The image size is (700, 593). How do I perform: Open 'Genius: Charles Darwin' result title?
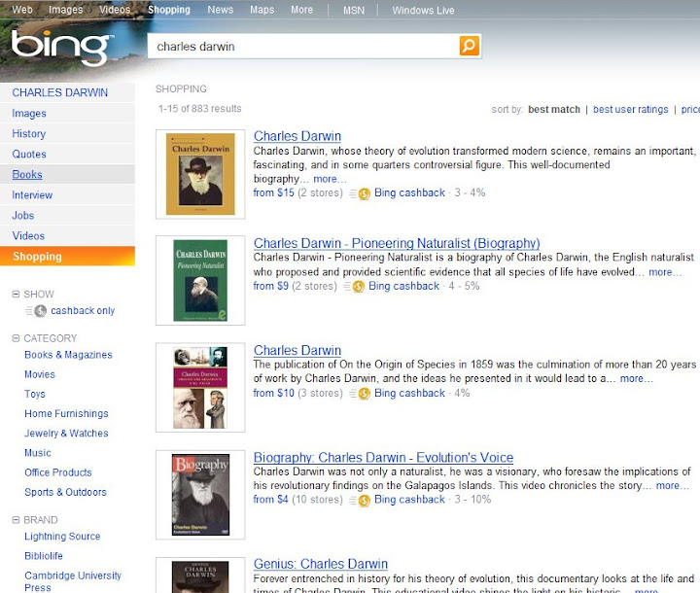click(x=321, y=564)
